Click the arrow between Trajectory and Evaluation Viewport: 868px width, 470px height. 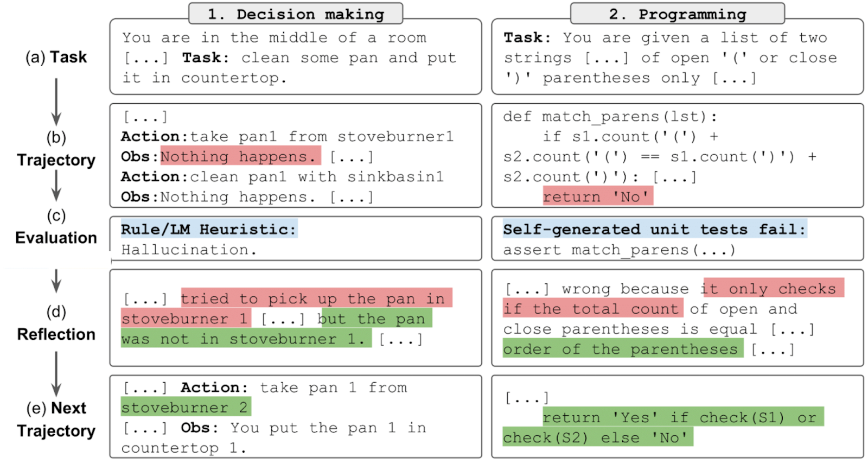pyautogui.click(x=56, y=185)
